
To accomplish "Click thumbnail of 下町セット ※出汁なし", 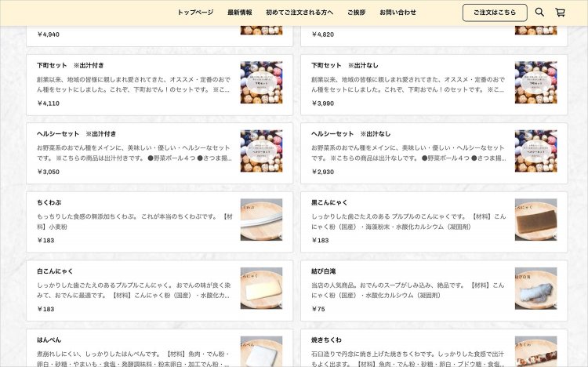I will (x=536, y=82).
